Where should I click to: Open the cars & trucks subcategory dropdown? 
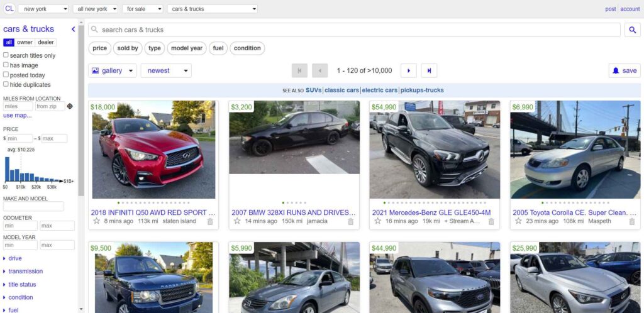click(x=213, y=9)
